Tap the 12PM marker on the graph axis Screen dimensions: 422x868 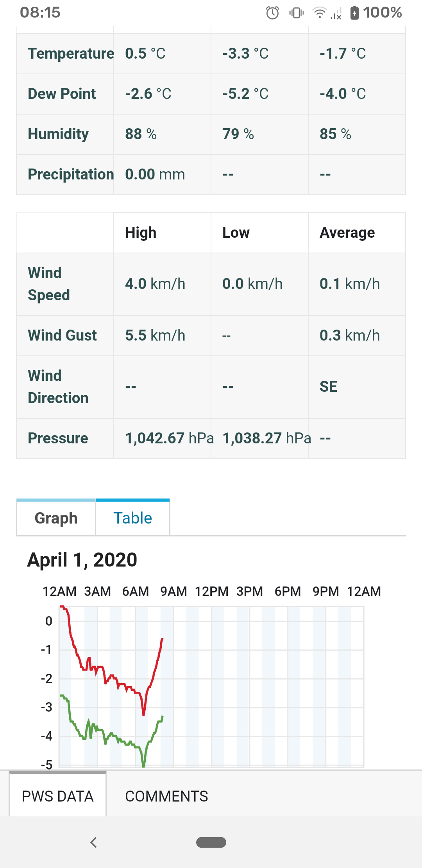211,591
